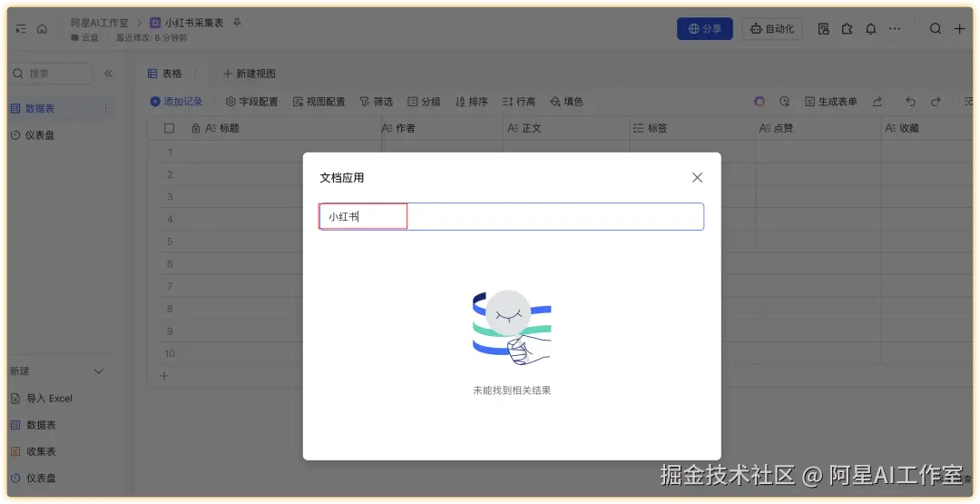Click the blue 分享 button

705,29
